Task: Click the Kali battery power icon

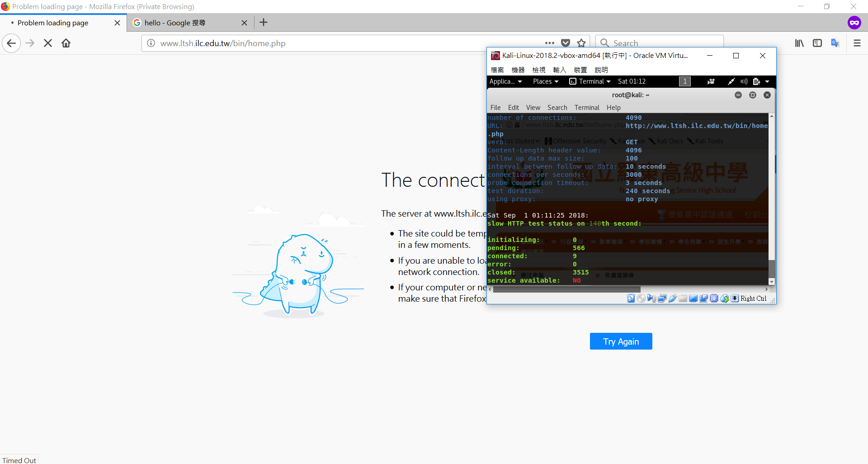Action: (756, 81)
